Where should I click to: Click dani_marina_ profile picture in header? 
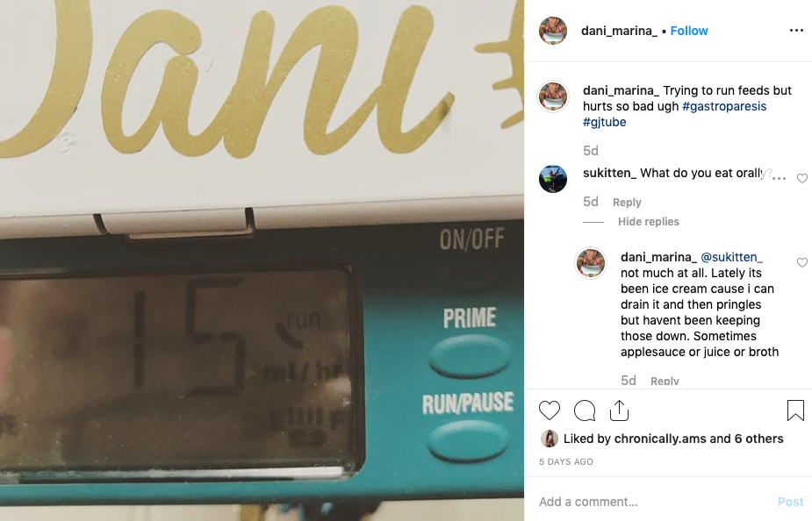click(553, 31)
